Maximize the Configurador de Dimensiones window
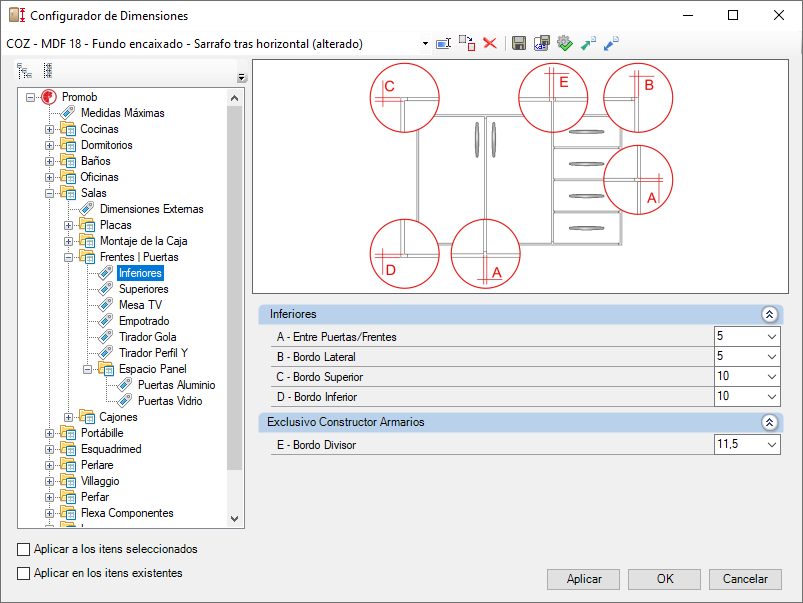The width and height of the screenshot is (803, 603). point(733,15)
